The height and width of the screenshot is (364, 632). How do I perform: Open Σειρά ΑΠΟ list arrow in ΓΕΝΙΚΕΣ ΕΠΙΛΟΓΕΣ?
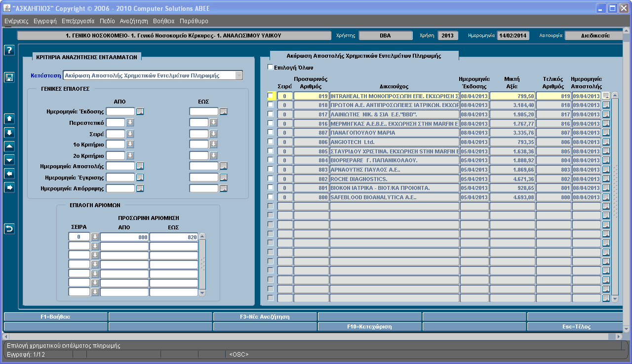click(x=130, y=134)
